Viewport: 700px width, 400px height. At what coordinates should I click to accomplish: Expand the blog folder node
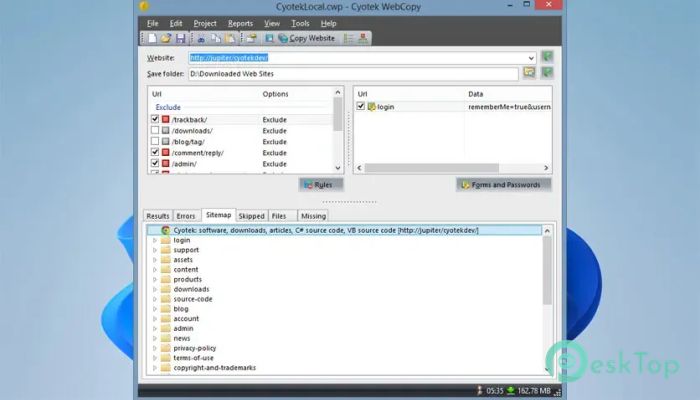tap(155, 309)
